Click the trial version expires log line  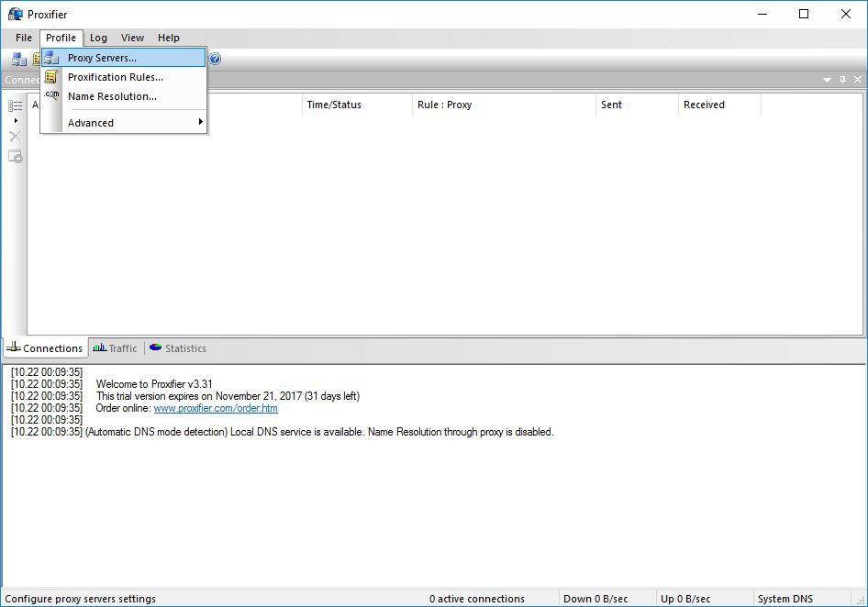click(228, 396)
